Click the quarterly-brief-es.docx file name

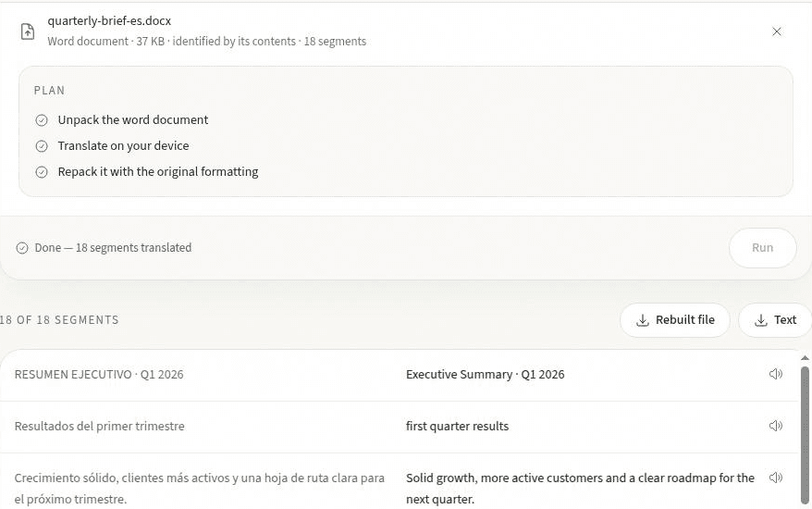[109, 20]
